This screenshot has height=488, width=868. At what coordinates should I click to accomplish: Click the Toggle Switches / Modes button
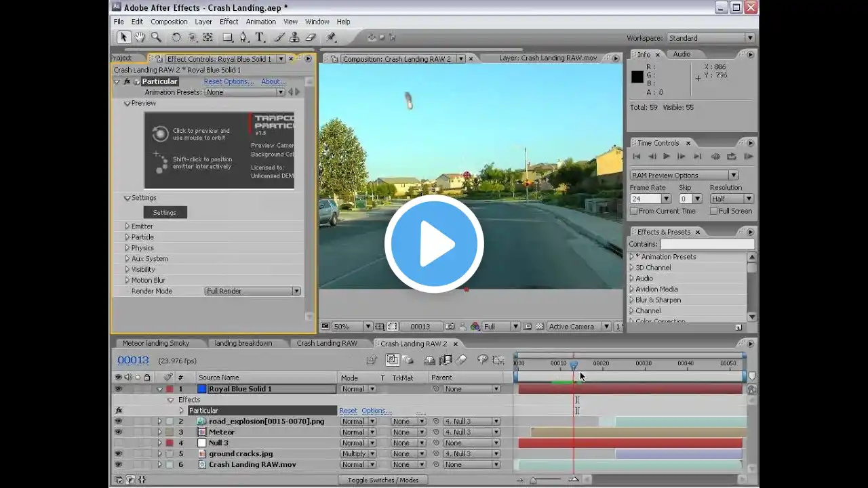pos(383,481)
